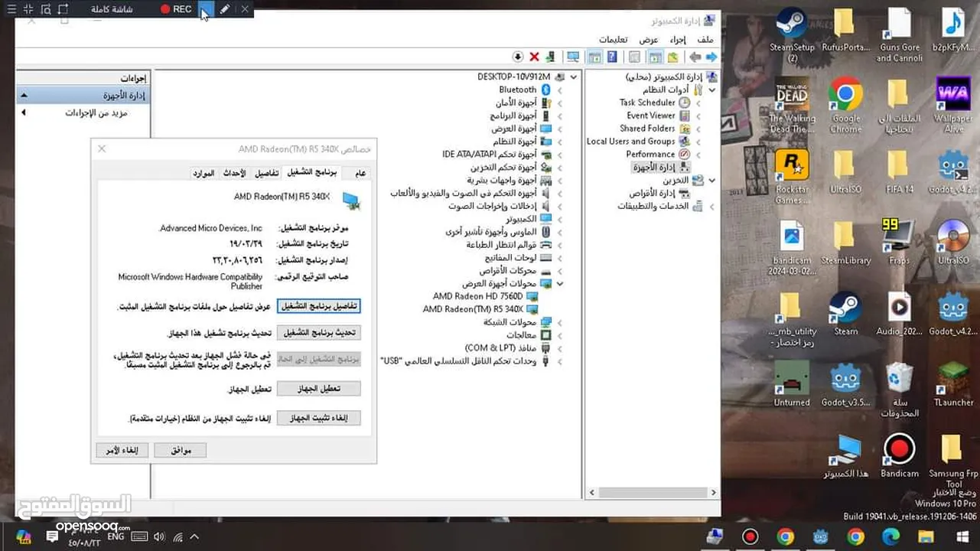Open the SteamSetup (2) desktop icon

tap(792, 34)
